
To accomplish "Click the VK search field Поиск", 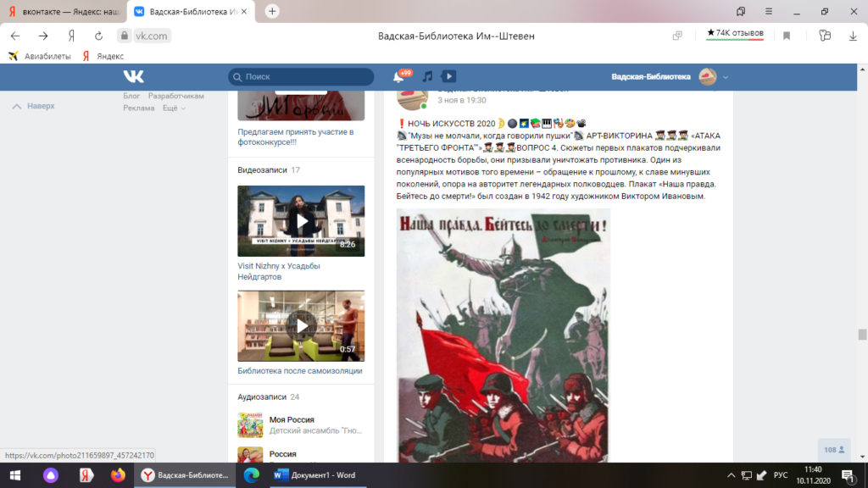I will pos(301,77).
